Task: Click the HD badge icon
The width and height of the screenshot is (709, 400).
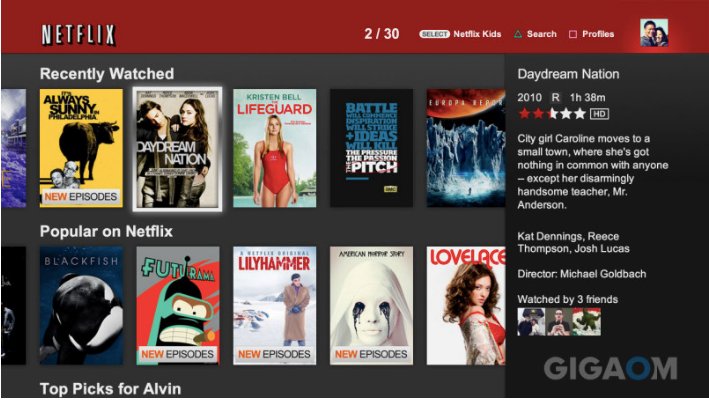Action: [x=599, y=114]
